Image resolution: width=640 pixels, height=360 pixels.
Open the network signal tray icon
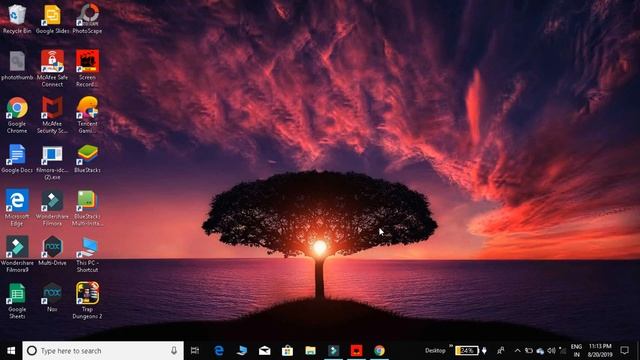(x=562, y=351)
